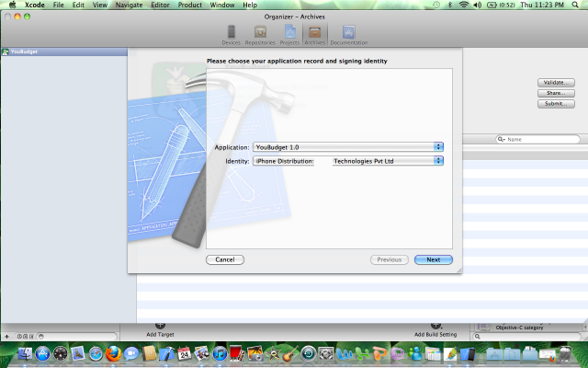Screen dimensions: 588x368
Task: Switch to the Repositories section
Action: [260, 35]
